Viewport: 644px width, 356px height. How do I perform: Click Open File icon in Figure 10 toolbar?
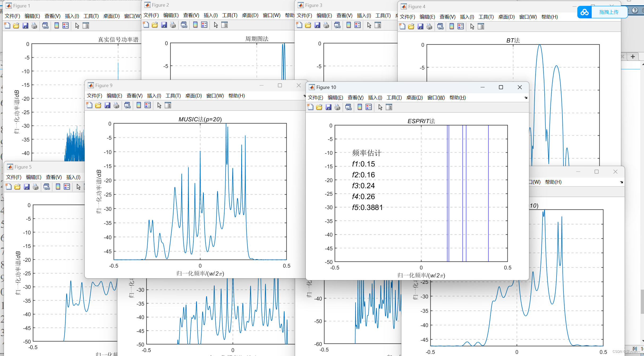(319, 107)
